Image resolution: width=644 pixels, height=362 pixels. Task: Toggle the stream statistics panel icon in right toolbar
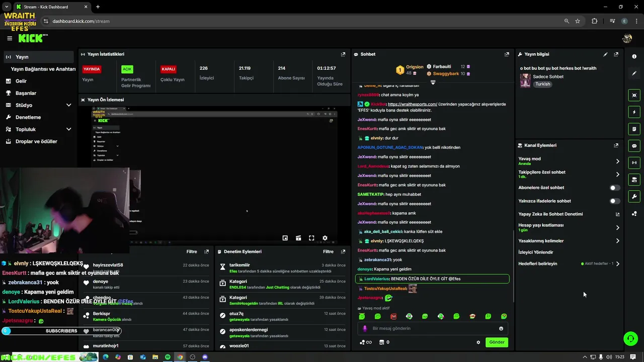[x=634, y=179]
